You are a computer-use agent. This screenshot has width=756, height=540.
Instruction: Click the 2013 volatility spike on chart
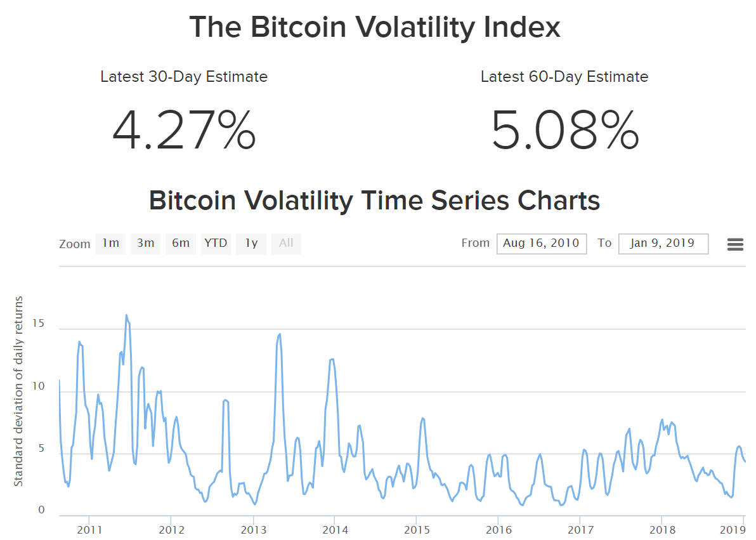pos(279,334)
